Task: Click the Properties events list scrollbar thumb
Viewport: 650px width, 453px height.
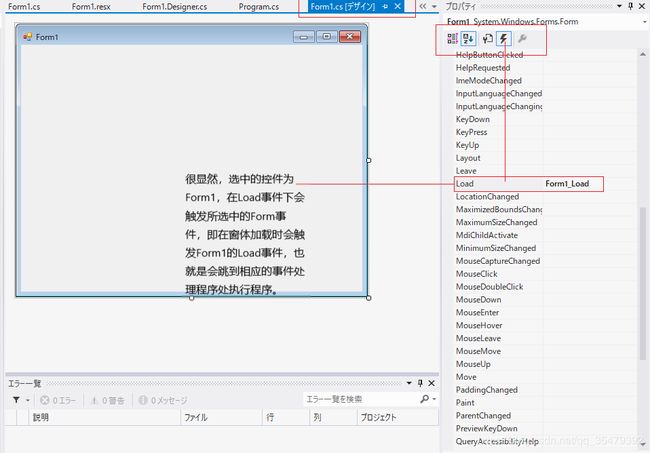Action: tap(643, 283)
